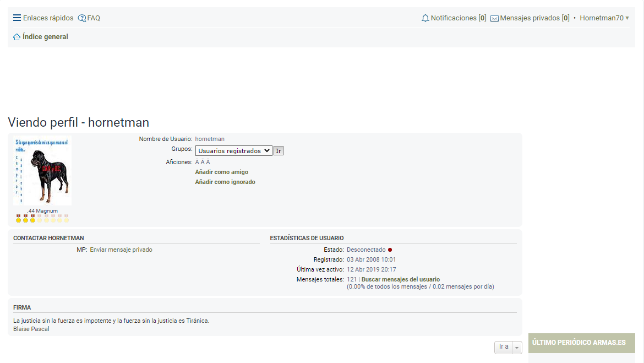Viewport: 644px width, 363px height.
Task: Click the Mensajes privados envelope icon
Action: (494, 18)
